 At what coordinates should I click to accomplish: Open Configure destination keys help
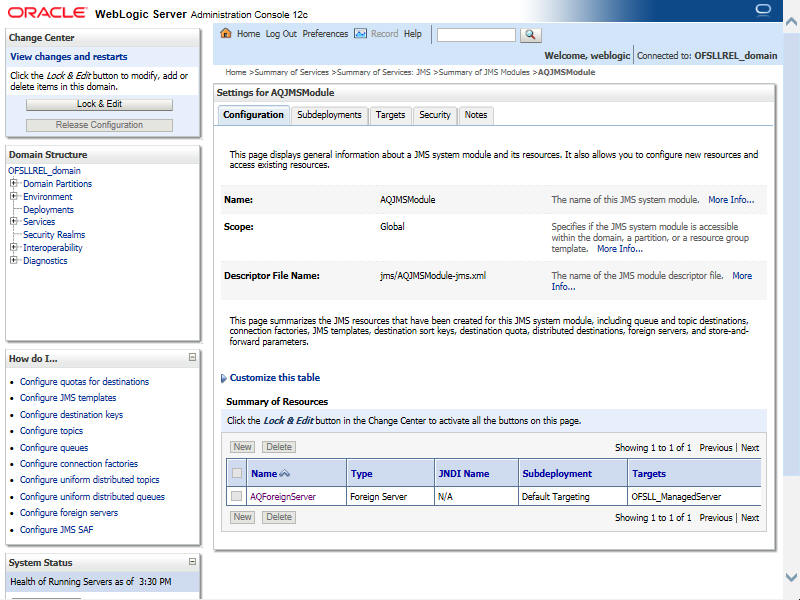point(71,415)
